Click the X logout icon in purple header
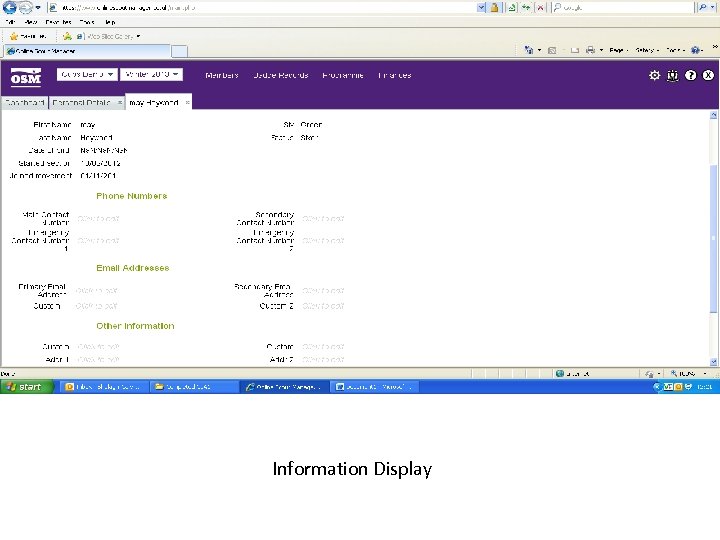 pos(708,75)
